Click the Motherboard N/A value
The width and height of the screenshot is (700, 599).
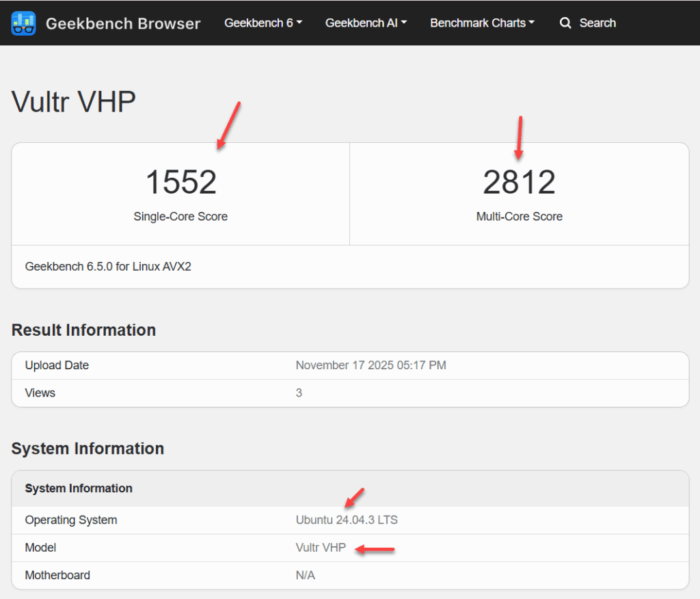(305, 575)
